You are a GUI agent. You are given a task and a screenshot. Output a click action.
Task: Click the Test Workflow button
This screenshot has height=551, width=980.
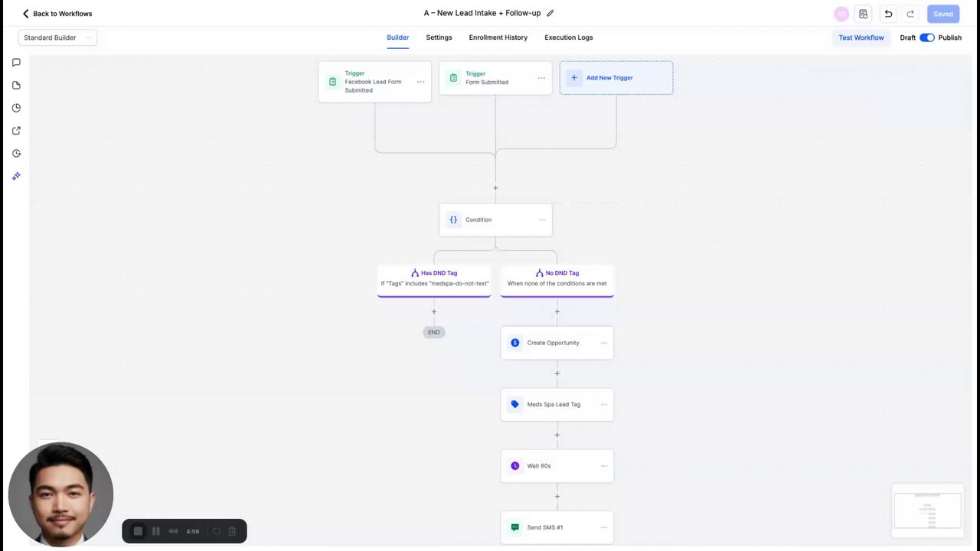click(861, 37)
